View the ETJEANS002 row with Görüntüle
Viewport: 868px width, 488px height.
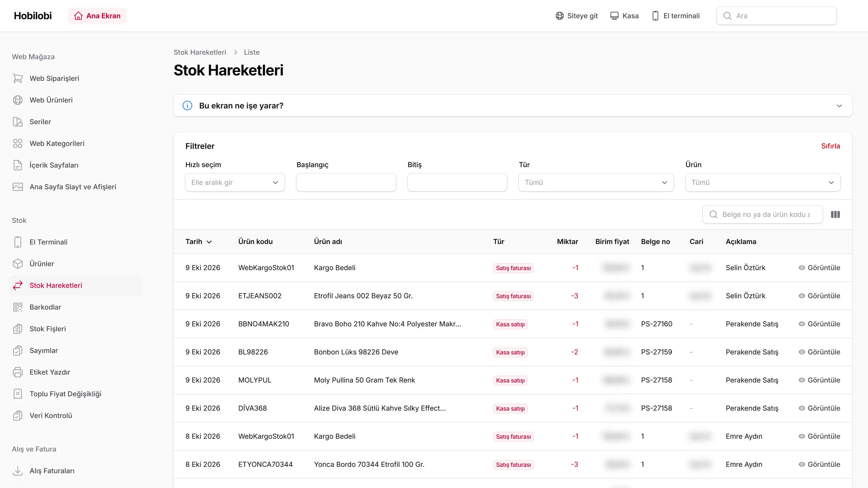pos(819,296)
